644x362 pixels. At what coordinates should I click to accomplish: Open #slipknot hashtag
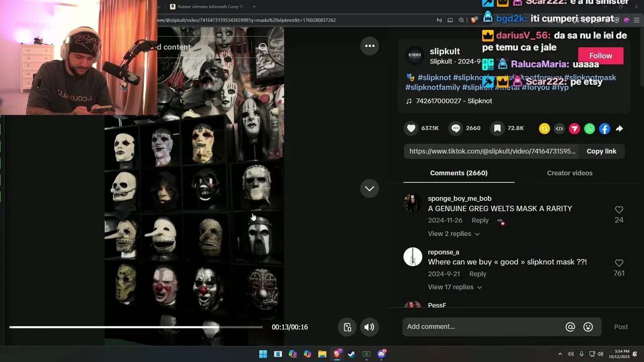pos(434,77)
